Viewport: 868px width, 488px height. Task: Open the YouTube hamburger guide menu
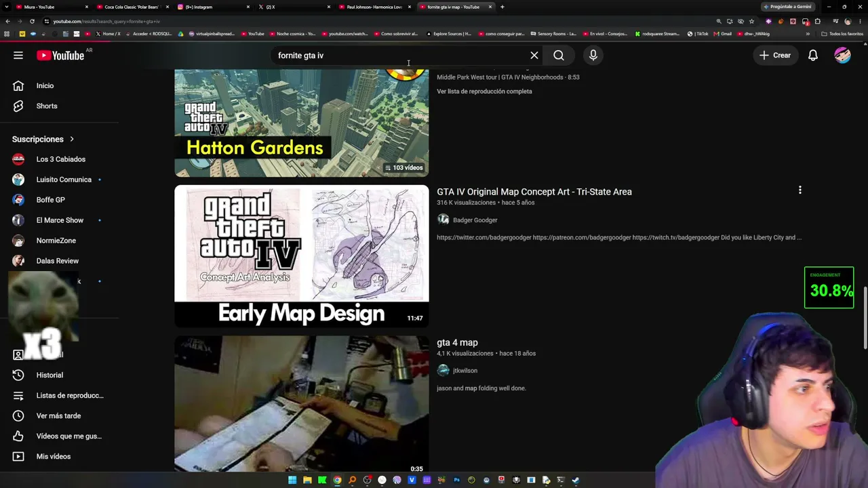click(x=18, y=56)
